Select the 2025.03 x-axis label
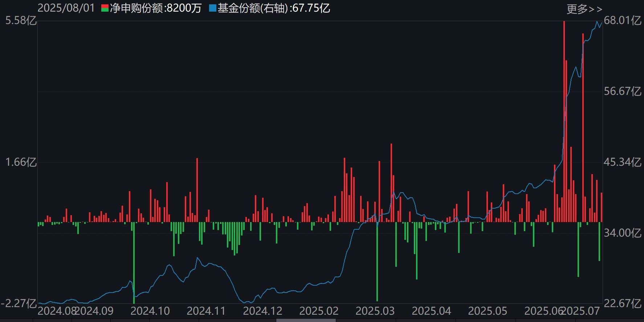Screen dimensions: 644x322 (x=375, y=311)
